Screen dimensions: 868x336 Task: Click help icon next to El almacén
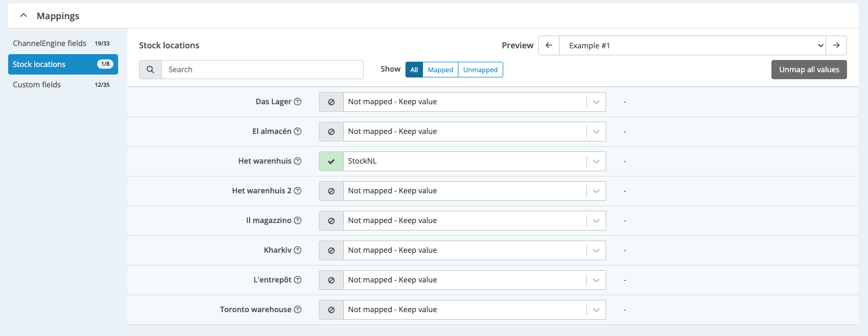tap(298, 132)
